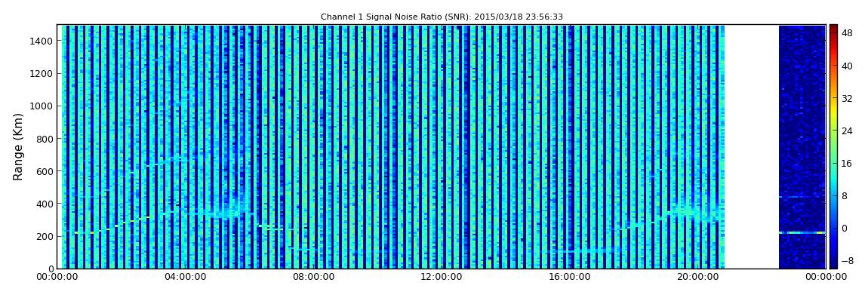Click the SNR colorbar scale
The width and height of the screenshot is (868, 307).
coord(833,146)
